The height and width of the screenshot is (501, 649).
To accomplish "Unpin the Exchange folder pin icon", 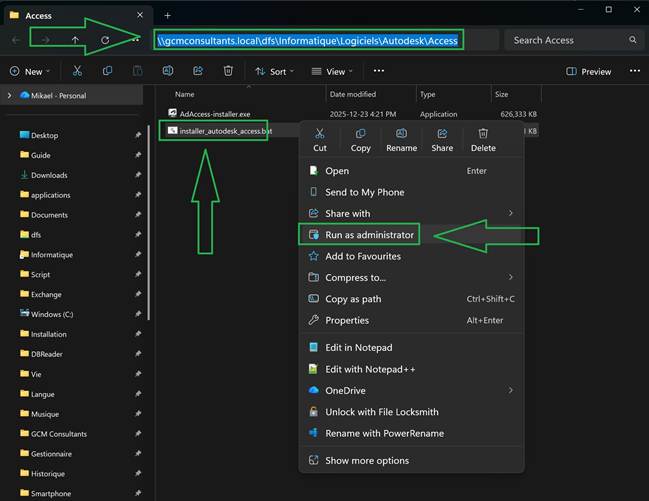I will 138,294.
